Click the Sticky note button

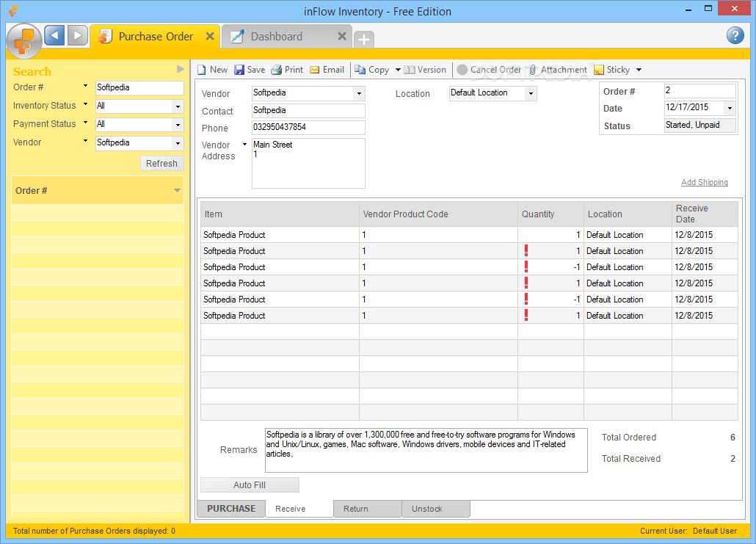click(612, 70)
